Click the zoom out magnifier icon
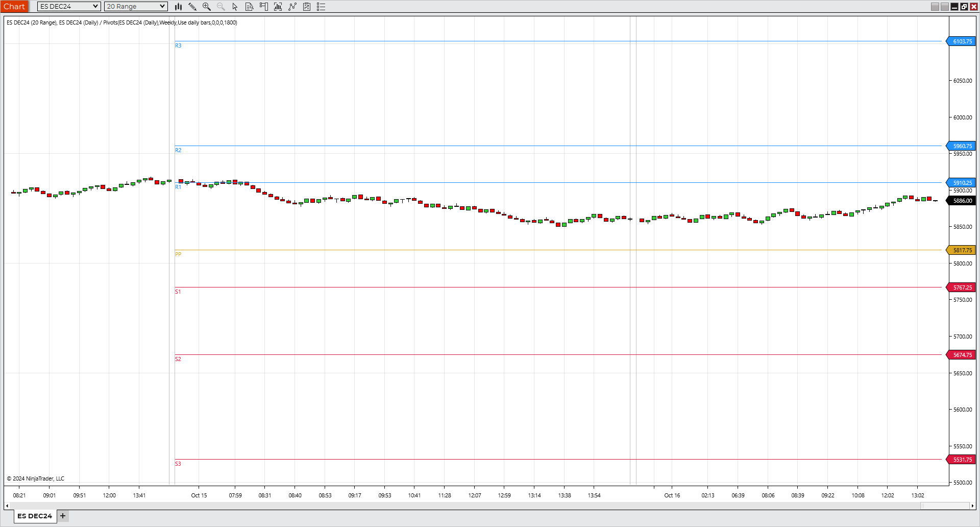 coord(221,7)
